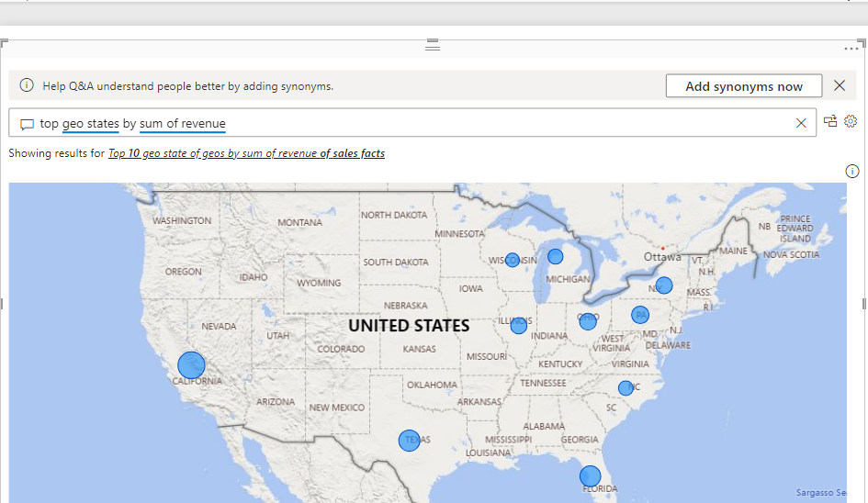The width and height of the screenshot is (868, 503).
Task: Click the OREGON state label
Action: 183,271
